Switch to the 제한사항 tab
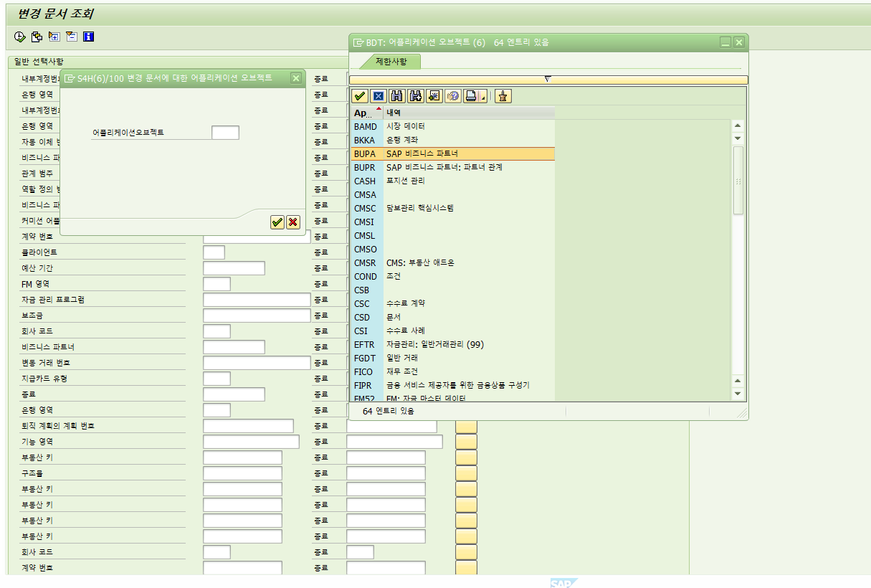This screenshot has height=588, width=871. click(x=391, y=62)
